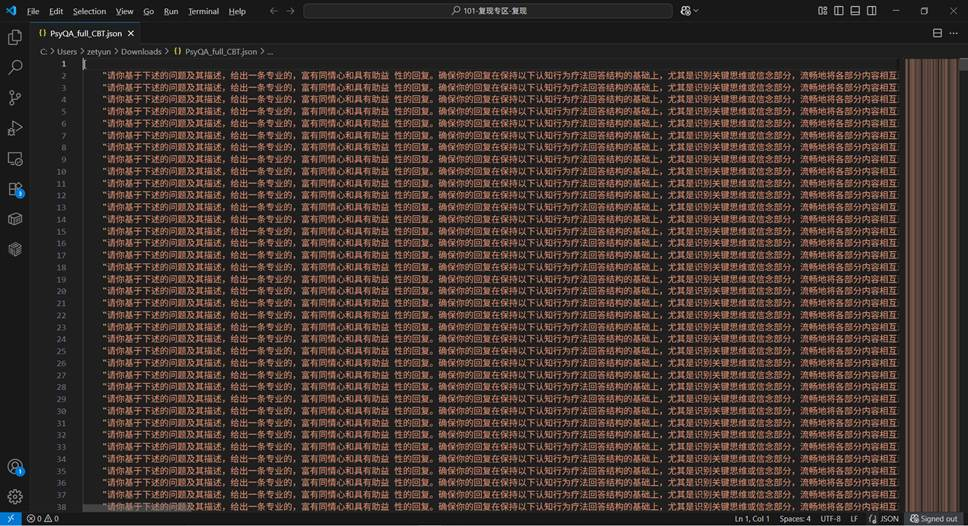Open the Edit menu

coord(56,11)
